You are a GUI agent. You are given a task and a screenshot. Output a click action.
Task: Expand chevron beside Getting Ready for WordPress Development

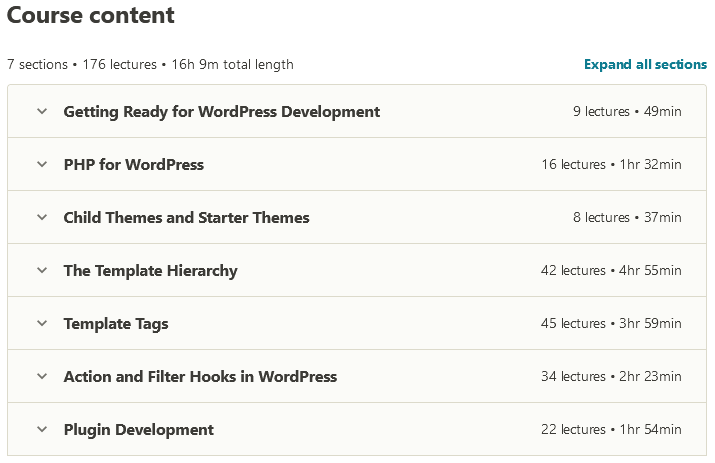click(x=42, y=112)
